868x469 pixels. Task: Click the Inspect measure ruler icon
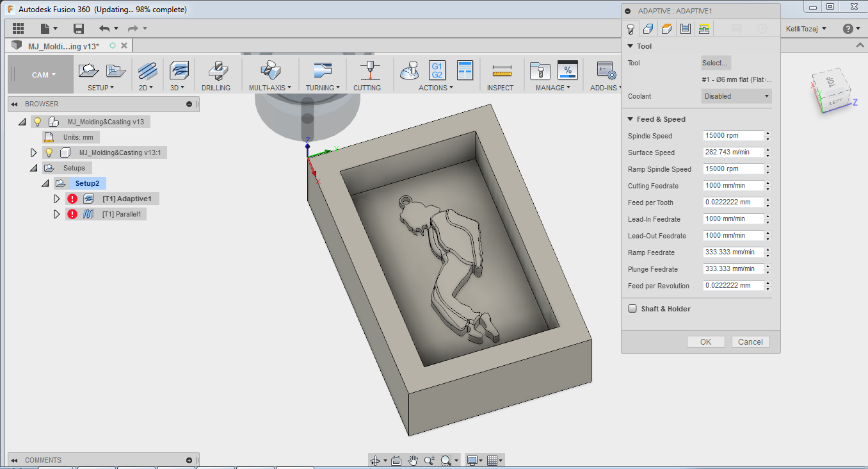tap(502, 70)
